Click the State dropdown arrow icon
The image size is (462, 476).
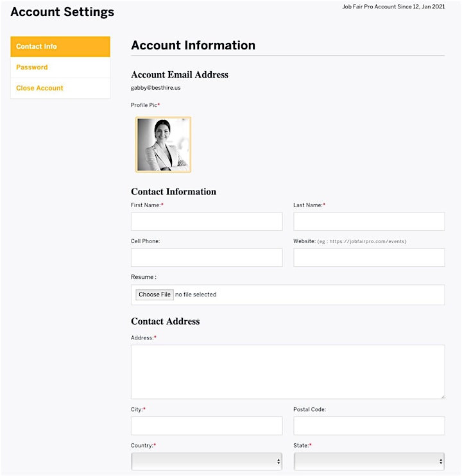pyautogui.click(x=441, y=462)
